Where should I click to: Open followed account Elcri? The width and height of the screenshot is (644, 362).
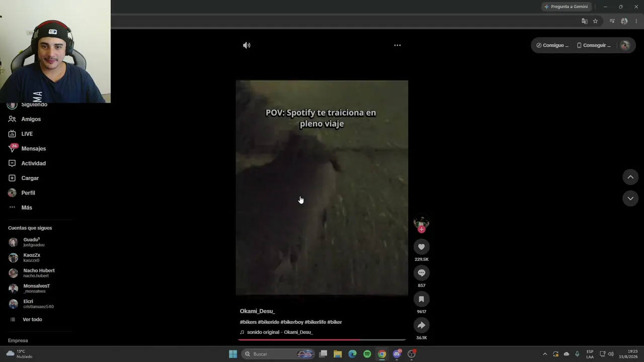click(x=38, y=304)
